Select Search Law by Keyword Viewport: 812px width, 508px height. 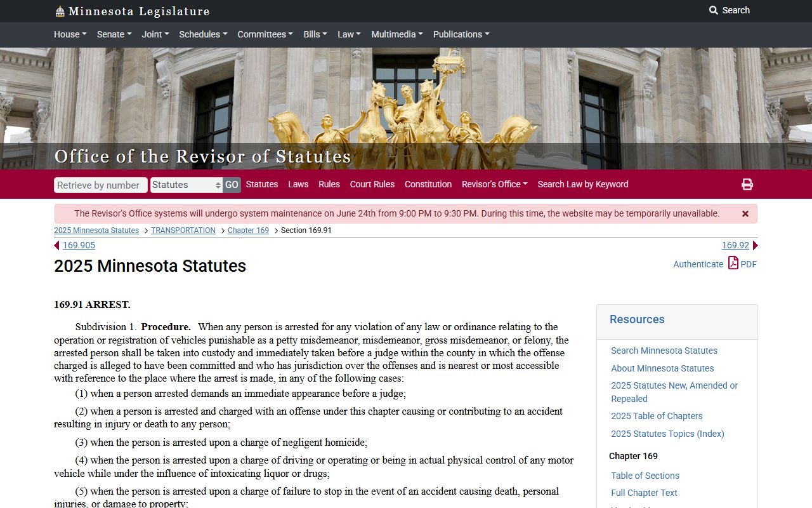pos(583,184)
